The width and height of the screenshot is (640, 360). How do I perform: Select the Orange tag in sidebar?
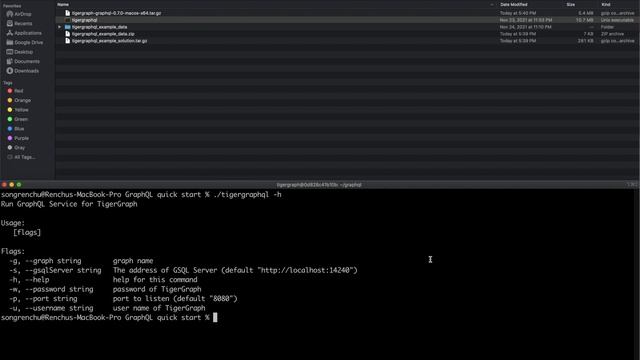pyautogui.click(x=19, y=100)
